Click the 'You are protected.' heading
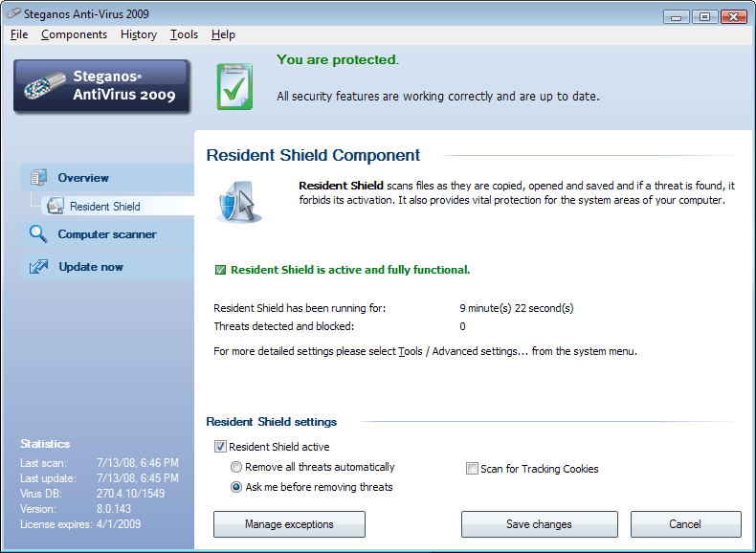The height and width of the screenshot is (553, 756). (338, 59)
